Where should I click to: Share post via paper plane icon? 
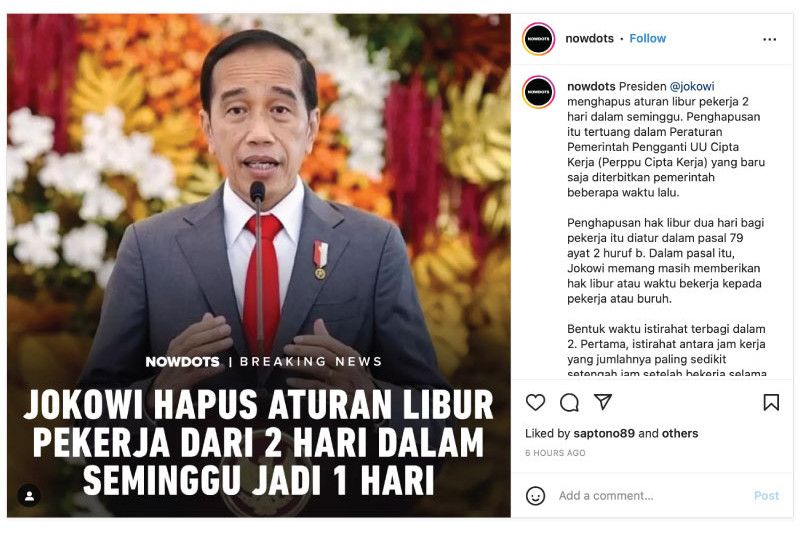point(603,402)
